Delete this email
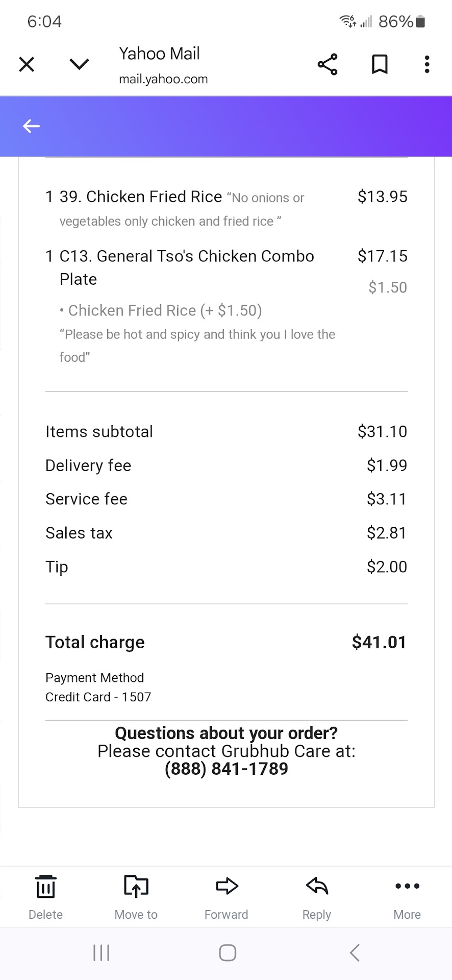Image resolution: width=452 pixels, height=980 pixels. (x=45, y=897)
